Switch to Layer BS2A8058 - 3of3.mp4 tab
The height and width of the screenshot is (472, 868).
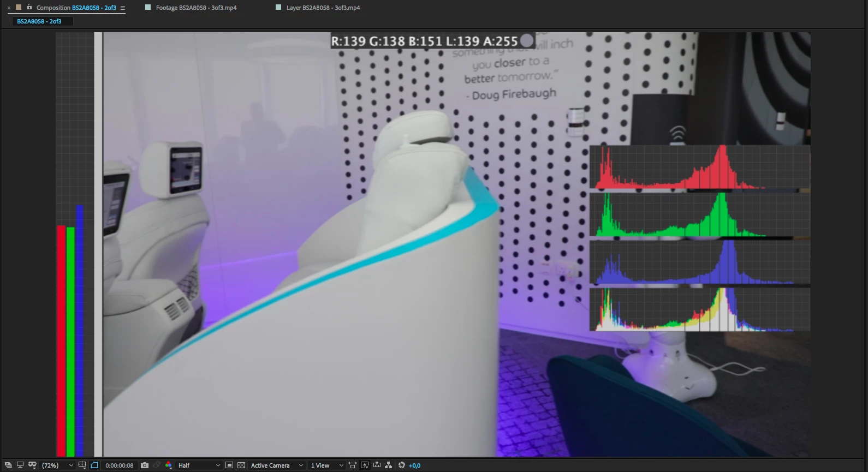pyautogui.click(x=323, y=8)
